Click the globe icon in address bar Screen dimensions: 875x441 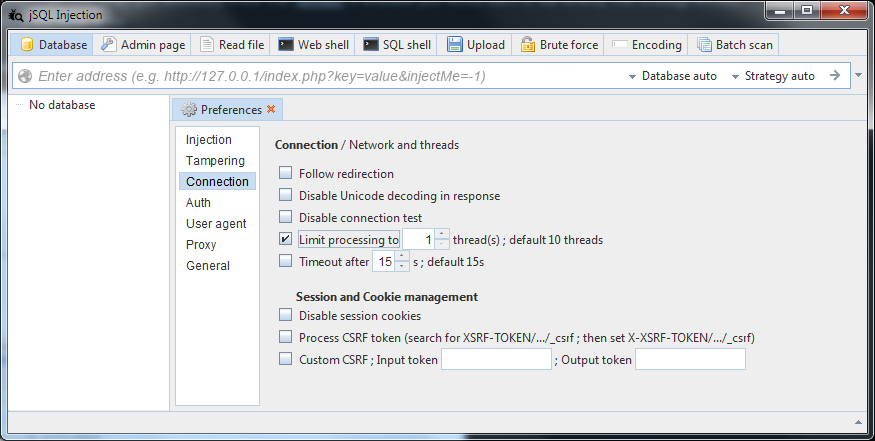(25, 76)
